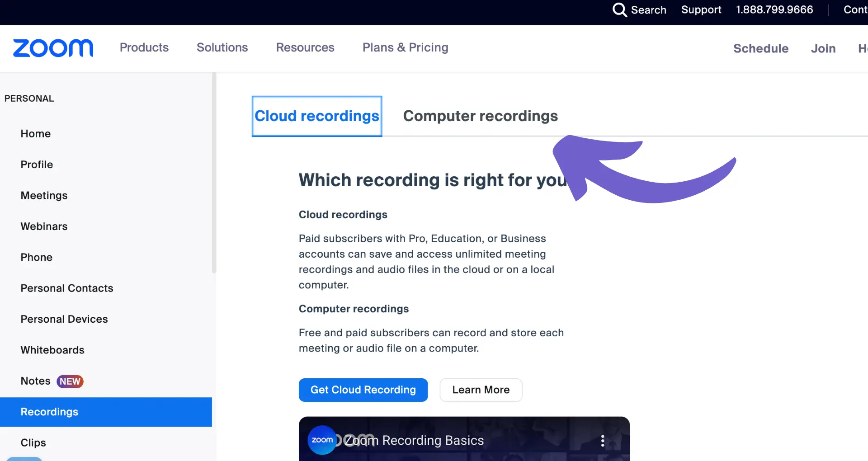Image resolution: width=868 pixels, height=461 pixels.
Task: Click the Search magnifier icon
Action: (619, 9)
